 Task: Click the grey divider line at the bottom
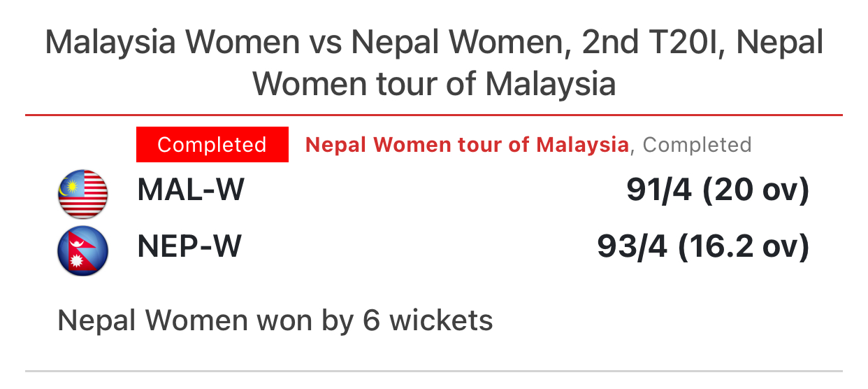coord(433,371)
